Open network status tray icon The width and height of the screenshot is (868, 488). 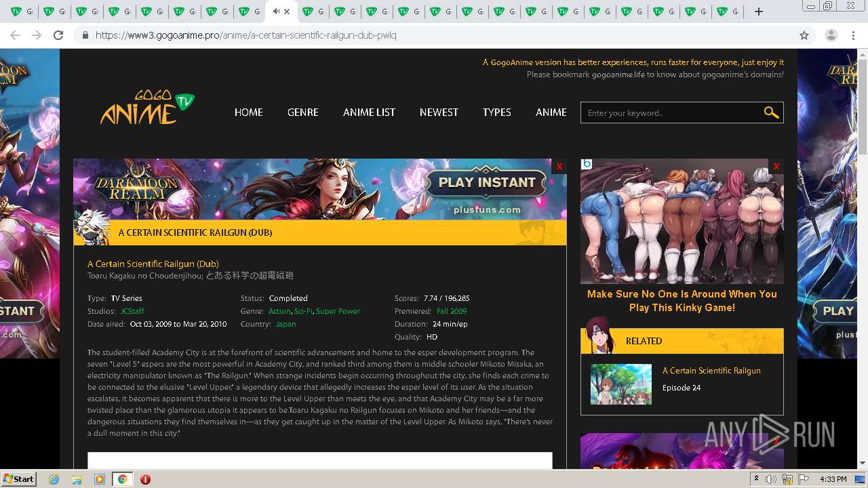(x=788, y=479)
